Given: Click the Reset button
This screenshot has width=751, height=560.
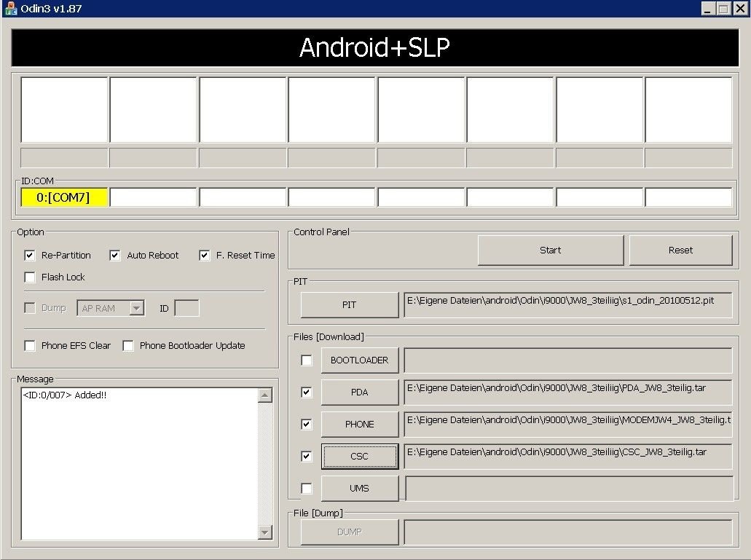Looking at the screenshot, I should point(680,250).
